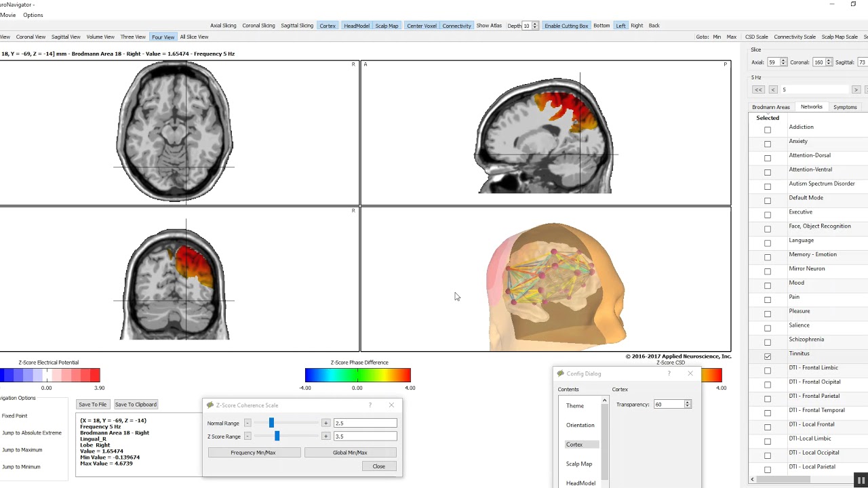The image size is (868, 488).
Task: Adjust the Axial slice spinner
Action: tap(783, 62)
